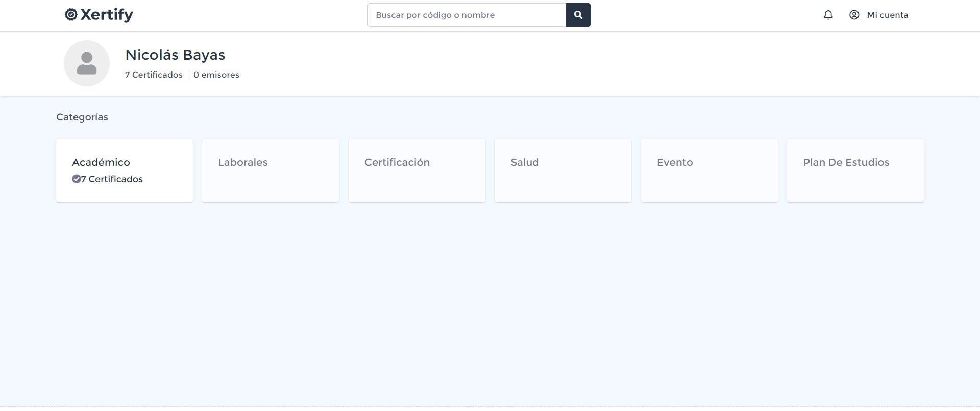Select the Certificación category card
The width and height of the screenshot is (980, 411).
[x=416, y=171]
